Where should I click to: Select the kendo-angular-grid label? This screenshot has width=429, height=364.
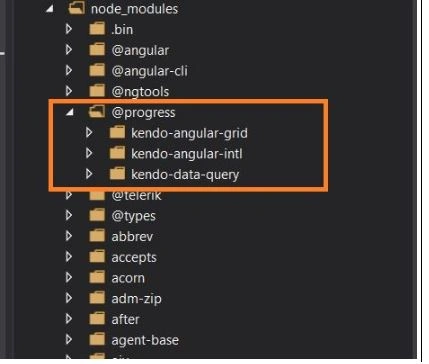click(189, 133)
